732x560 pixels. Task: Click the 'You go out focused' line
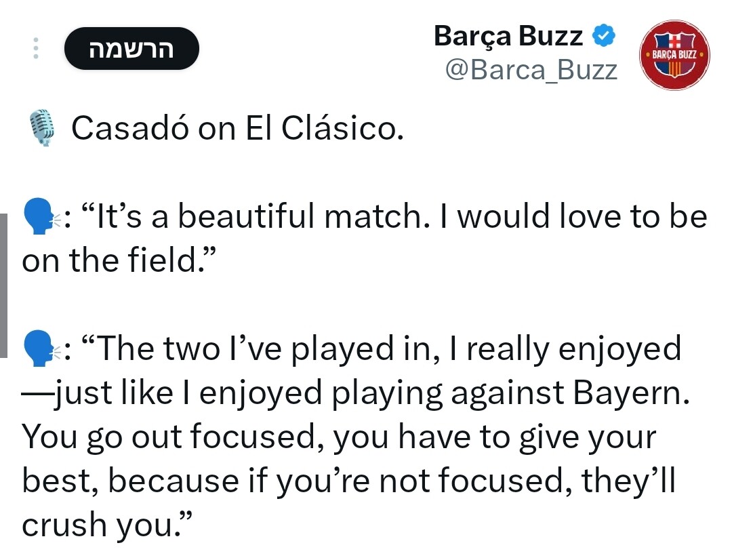[339, 437]
